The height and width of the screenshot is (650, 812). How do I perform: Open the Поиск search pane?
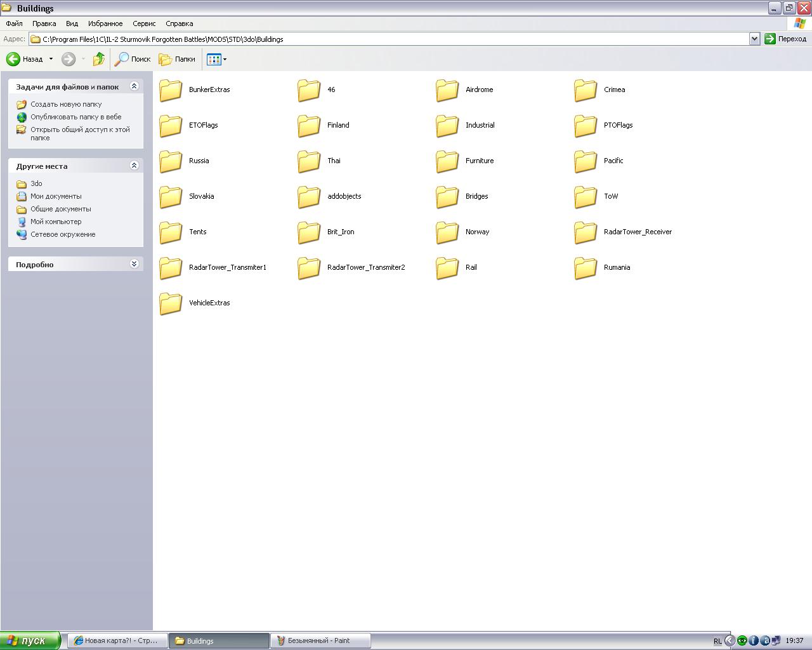pyautogui.click(x=132, y=59)
